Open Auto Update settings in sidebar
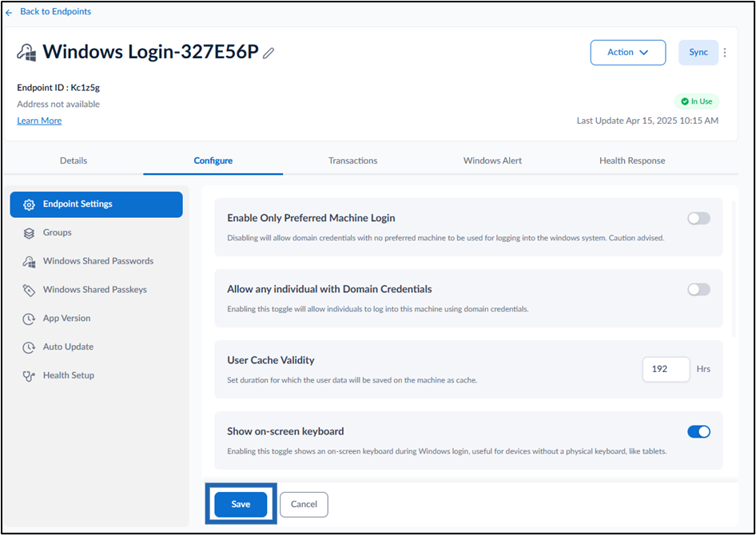The height and width of the screenshot is (535, 756). tap(97, 347)
